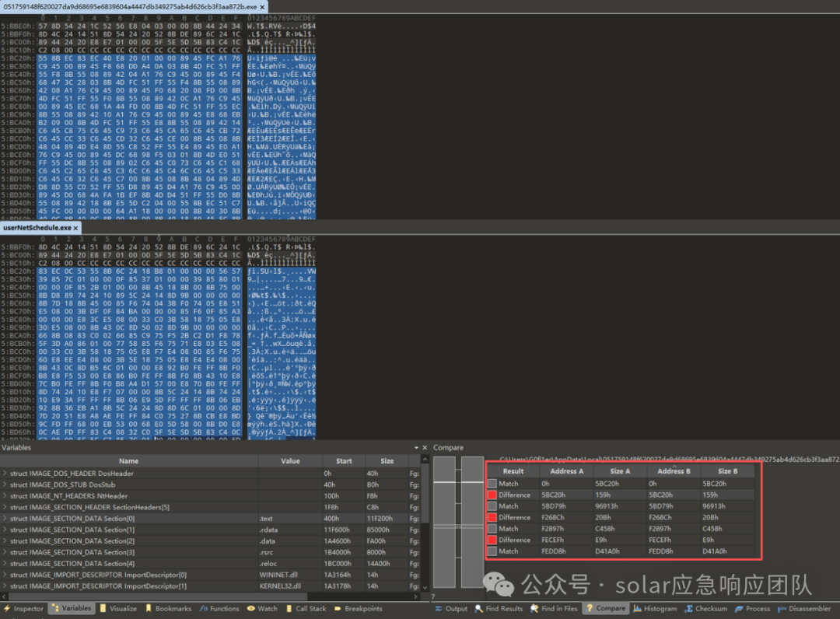Close the 051759148f62... exe file tab

coord(262,7)
